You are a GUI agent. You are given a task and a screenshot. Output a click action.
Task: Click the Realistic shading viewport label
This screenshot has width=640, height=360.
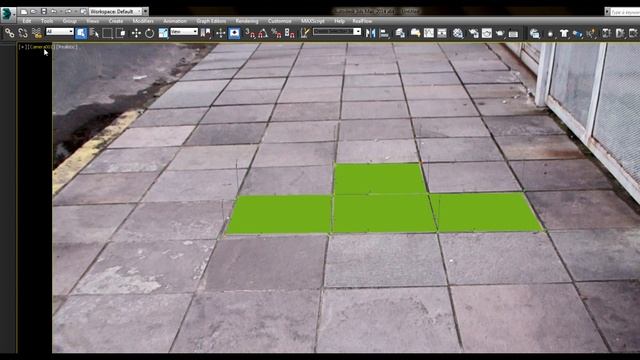[x=66, y=47]
